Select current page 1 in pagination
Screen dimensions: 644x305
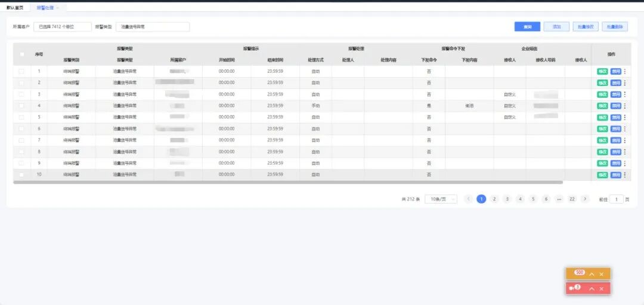pos(481,199)
